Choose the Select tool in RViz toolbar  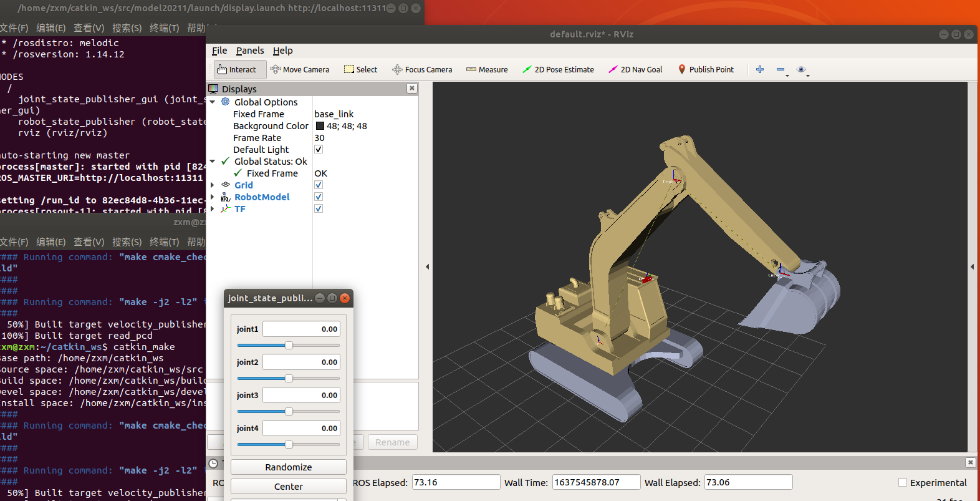point(361,69)
